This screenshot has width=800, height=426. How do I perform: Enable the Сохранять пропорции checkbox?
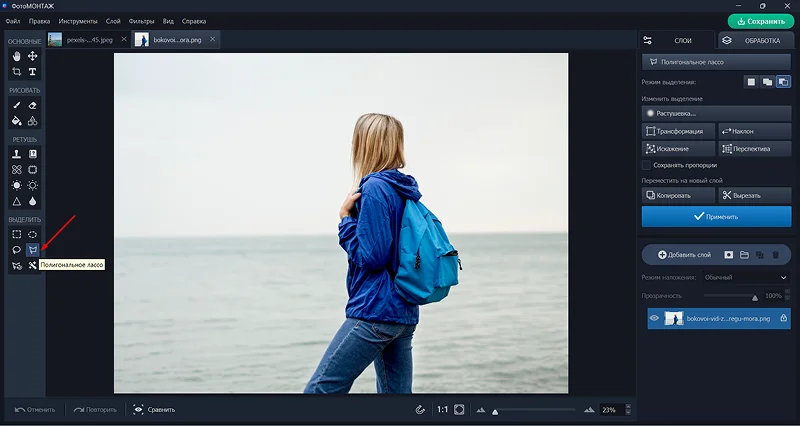pos(646,165)
